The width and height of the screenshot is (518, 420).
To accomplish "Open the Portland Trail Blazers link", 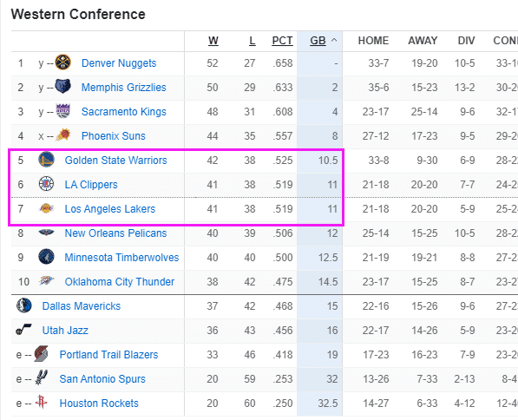I will pos(108,355).
